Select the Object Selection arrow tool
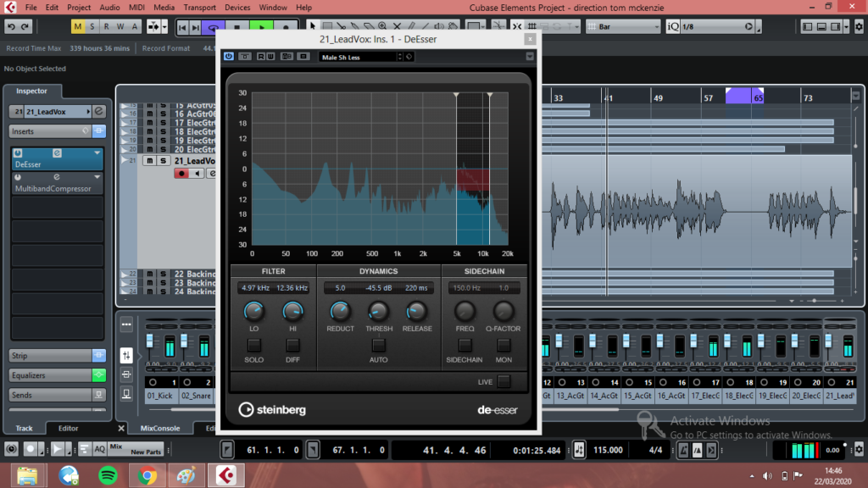Viewport: 868px width, 488px height. (x=313, y=26)
